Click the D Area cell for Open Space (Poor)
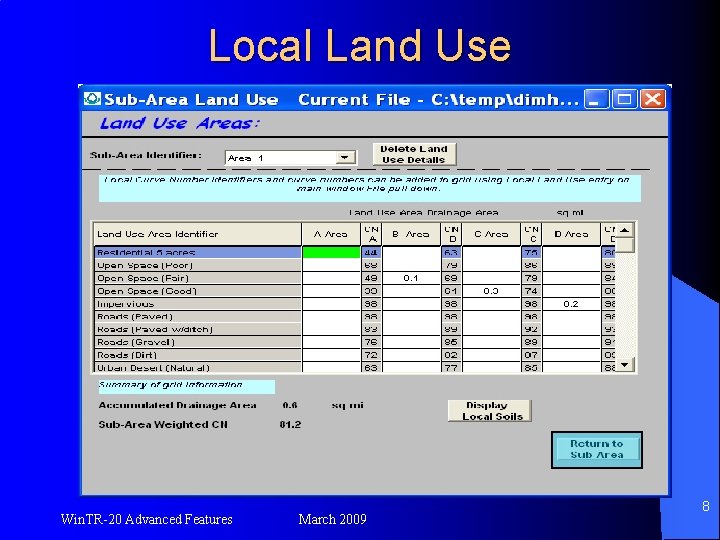The width and height of the screenshot is (720, 540). tap(571, 265)
